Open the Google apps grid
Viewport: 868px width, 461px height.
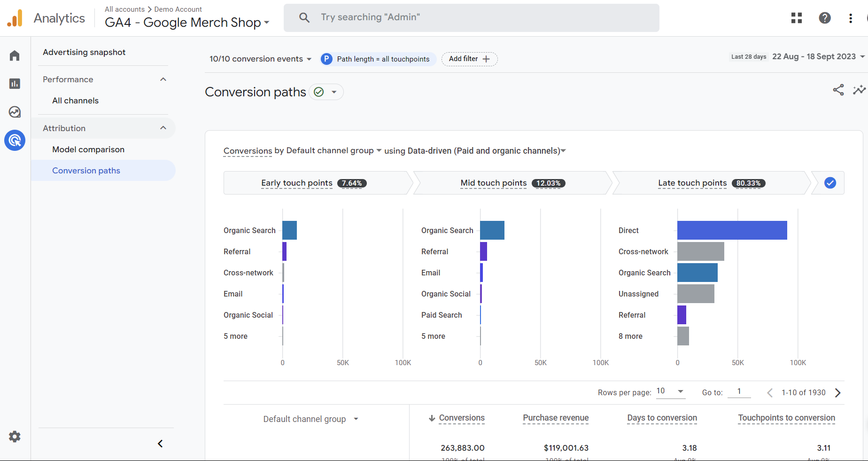pyautogui.click(x=797, y=18)
